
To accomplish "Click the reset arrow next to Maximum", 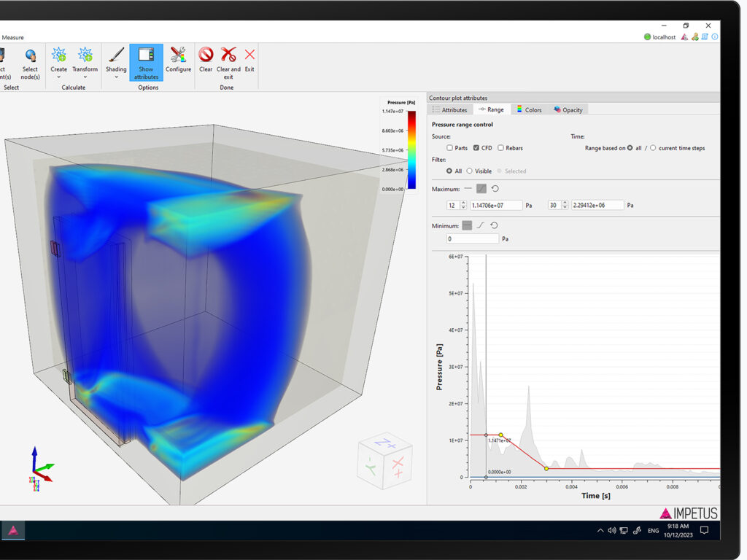I will [495, 189].
